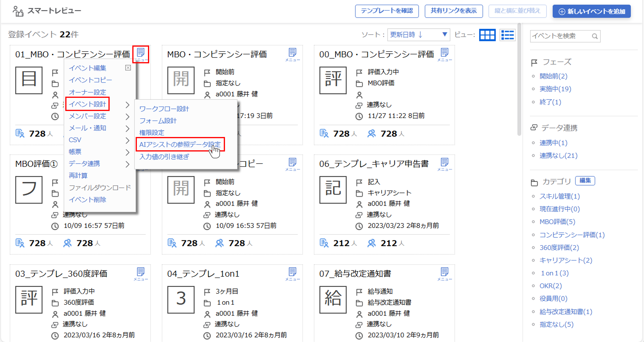This screenshot has width=644, height=342.
Task: Click the search magnifier icon
Action: pyautogui.click(x=595, y=36)
